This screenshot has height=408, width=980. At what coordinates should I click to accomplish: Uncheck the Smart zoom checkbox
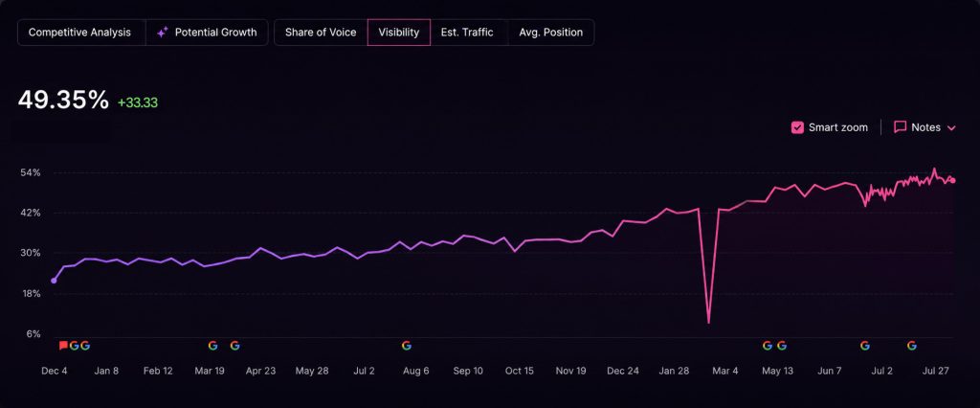coord(797,127)
